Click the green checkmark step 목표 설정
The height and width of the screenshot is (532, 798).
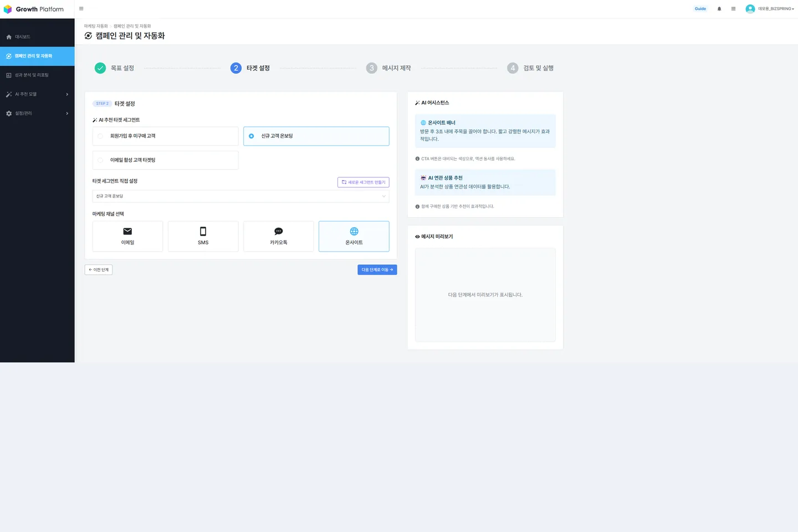pyautogui.click(x=100, y=68)
